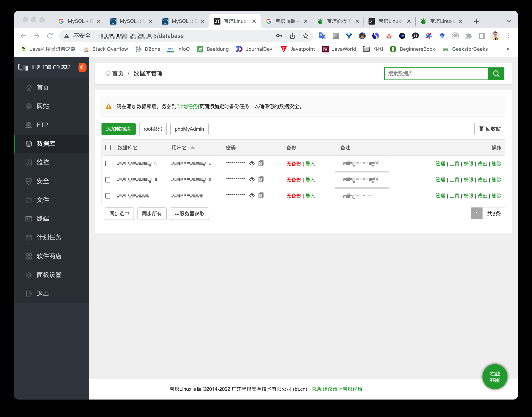This screenshot has width=532, height=417.
Task: Reload the page with the refresh icon
Action: click(50, 36)
